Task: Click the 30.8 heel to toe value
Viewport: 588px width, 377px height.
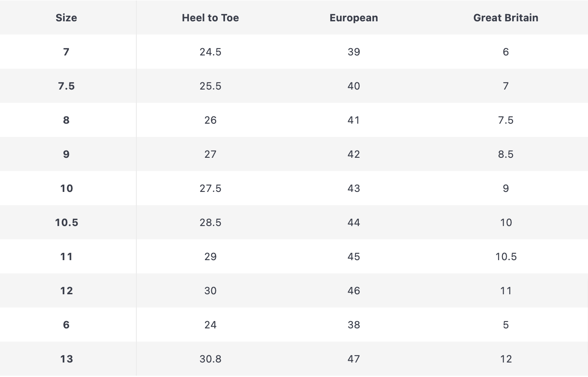Action: pos(210,359)
